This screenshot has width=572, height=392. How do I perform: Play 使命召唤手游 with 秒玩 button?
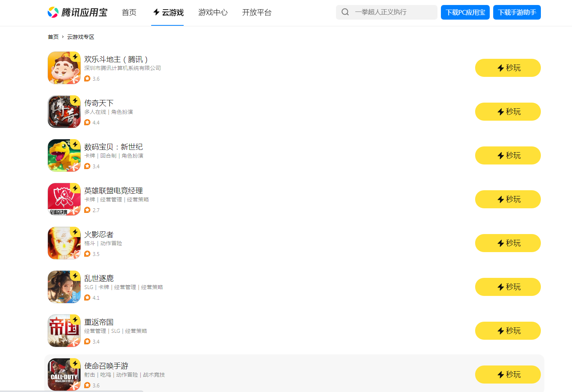tap(508, 374)
